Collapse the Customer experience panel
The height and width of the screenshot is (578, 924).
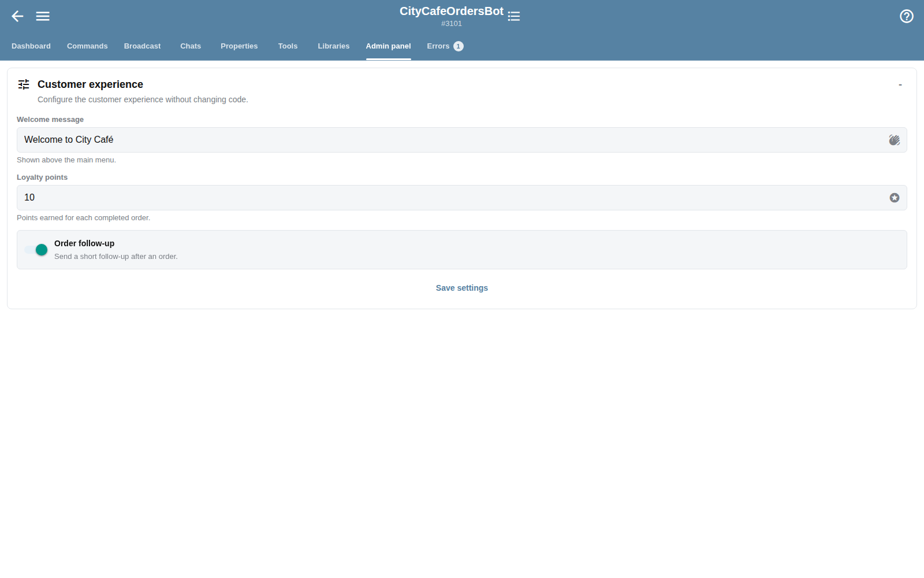click(x=900, y=85)
